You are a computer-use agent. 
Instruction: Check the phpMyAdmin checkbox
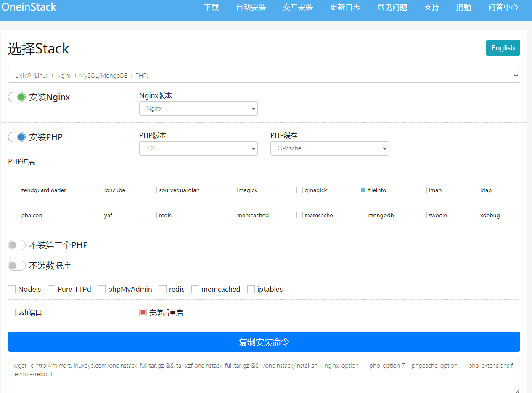pyautogui.click(x=102, y=289)
